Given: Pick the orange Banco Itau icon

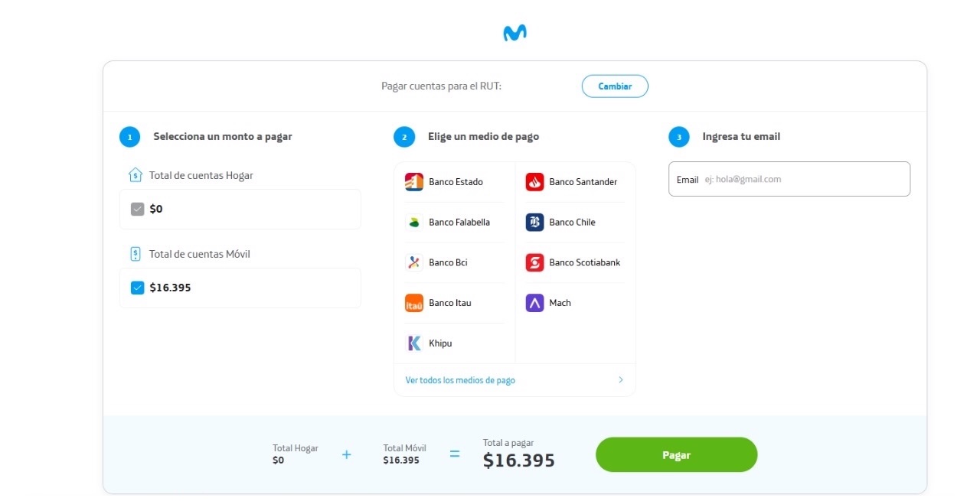Looking at the screenshot, I should pos(414,303).
